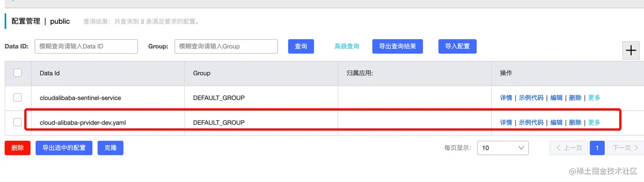This screenshot has width=644, height=182.
Task: Click the 克隆 clone button
Action: pyautogui.click(x=110, y=148)
